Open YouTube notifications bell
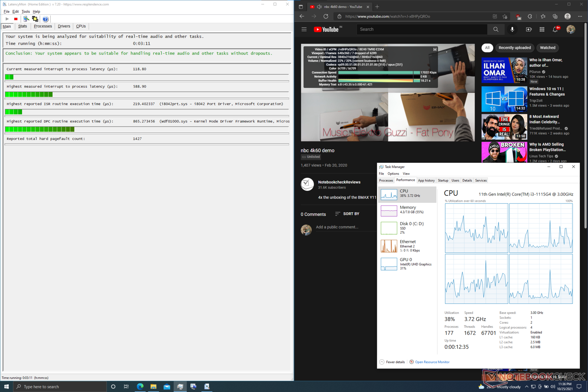Screen dimensions: 588x392 [x=555, y=29]
